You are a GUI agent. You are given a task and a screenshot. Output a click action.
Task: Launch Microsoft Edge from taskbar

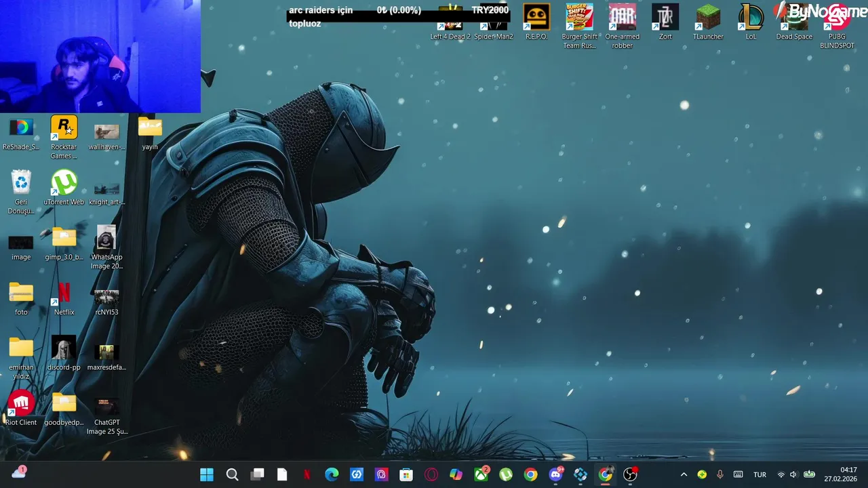click(332, 474)
